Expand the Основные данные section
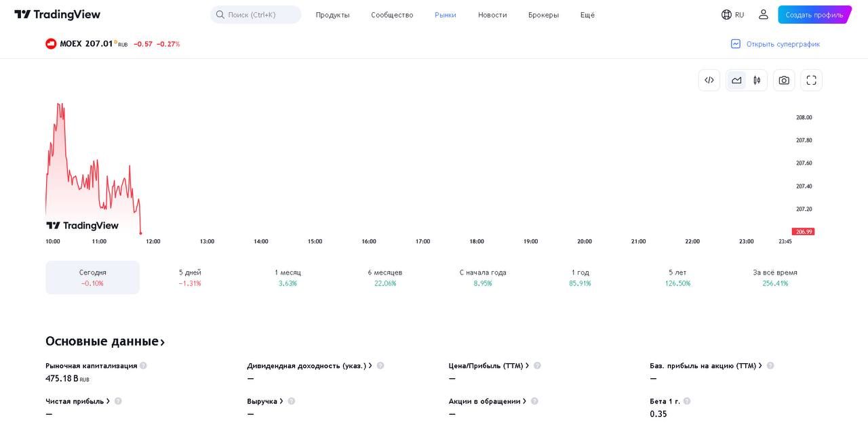Screen dimensions: 868x427 pyautogui.click(x=105, y=341)
